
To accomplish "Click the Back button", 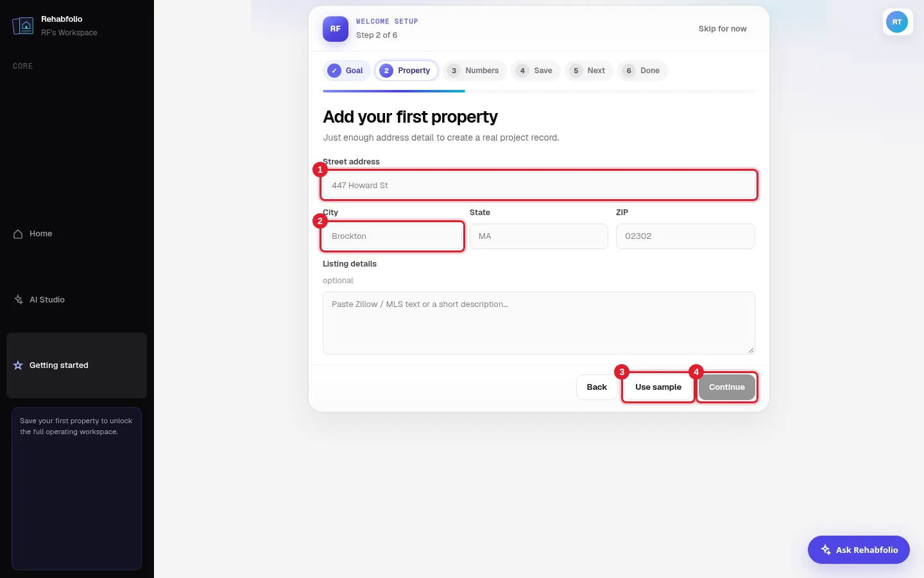I will coord(597,387).
